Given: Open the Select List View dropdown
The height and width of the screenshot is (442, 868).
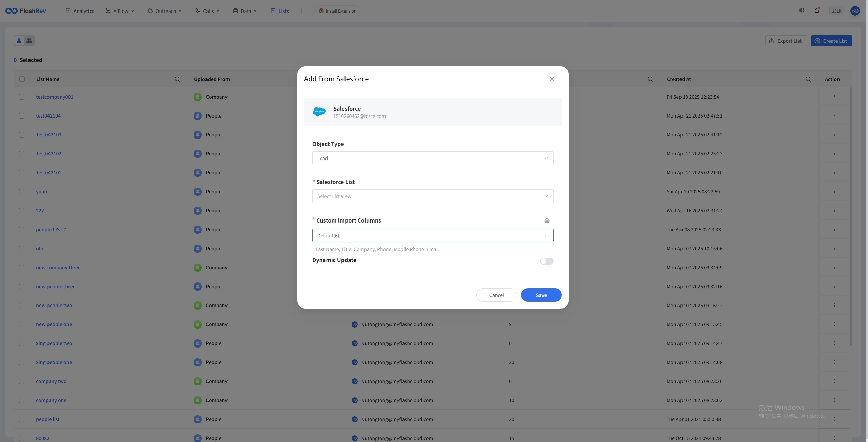Looking at the screenshot, I should (x=432, y=196).
